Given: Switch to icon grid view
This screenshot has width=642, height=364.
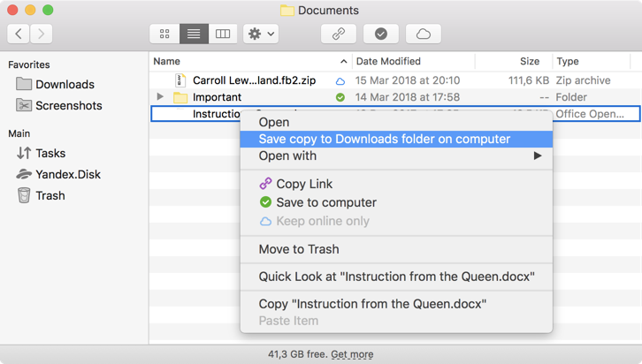Looking at the screenshot, I should point(164,34).
